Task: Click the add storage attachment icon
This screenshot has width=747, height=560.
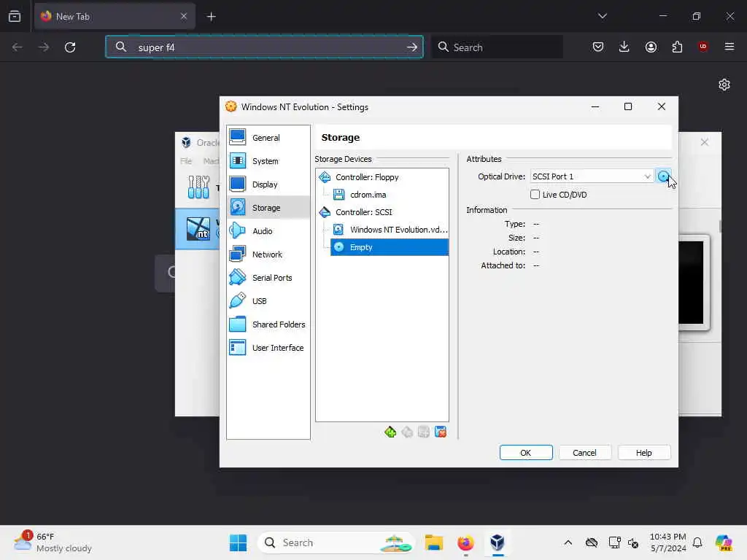Action: pyautogui.click(x=424, y=432)
